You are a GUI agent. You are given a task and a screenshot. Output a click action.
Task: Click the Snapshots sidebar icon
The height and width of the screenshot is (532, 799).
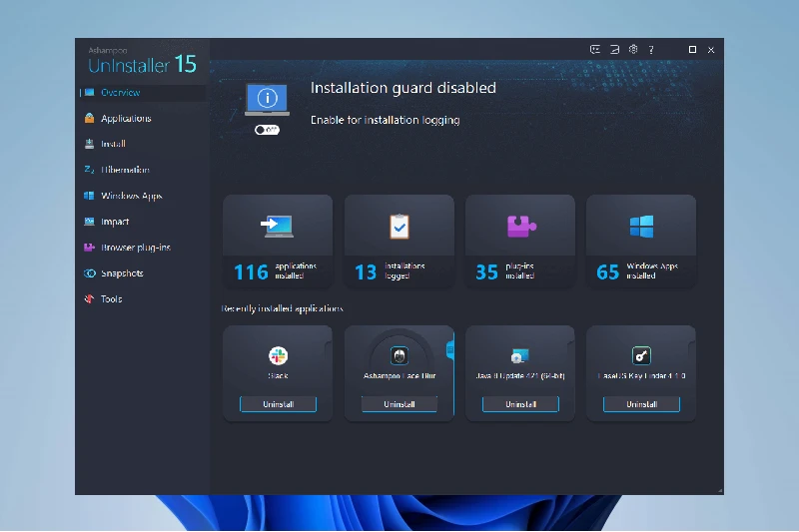pos(89,273)
